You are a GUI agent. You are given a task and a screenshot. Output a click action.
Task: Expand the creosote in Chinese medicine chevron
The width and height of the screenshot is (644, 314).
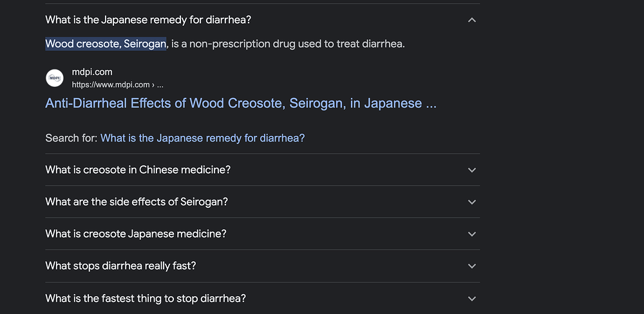click(472, 170)
